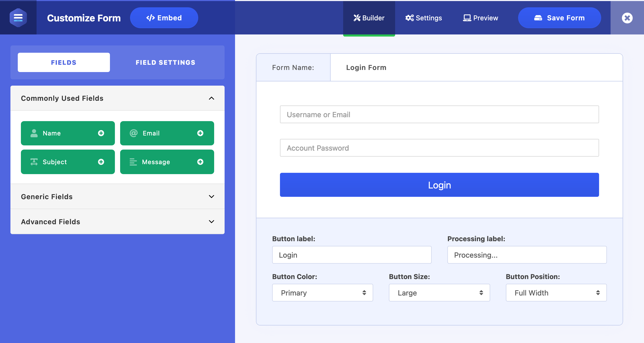644x343 pixels.
Task: Open the Button Size dropdown
Action: (x=439, y=293)
